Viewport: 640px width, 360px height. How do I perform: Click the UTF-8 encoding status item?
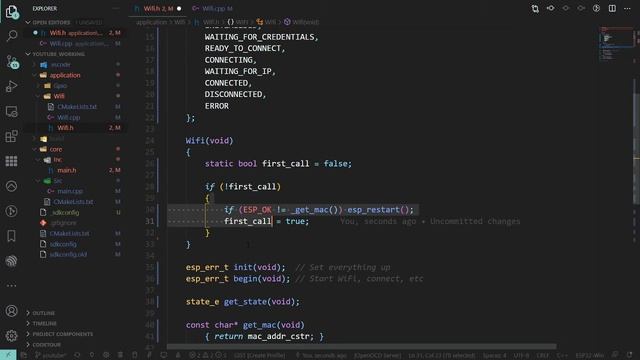coord(521,355)
